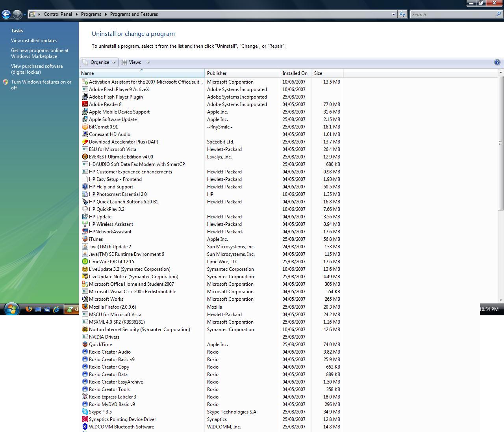Open View installed updates link
Viewport: 504px width, 432px height.
click(34, 41)
